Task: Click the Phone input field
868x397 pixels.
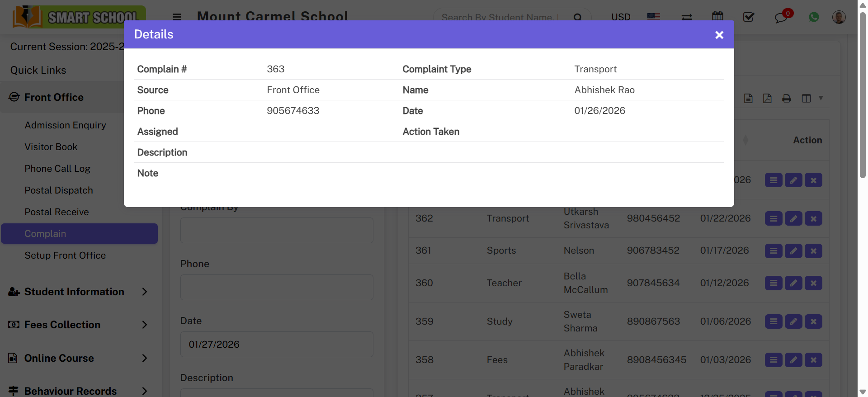Action: 277,288
